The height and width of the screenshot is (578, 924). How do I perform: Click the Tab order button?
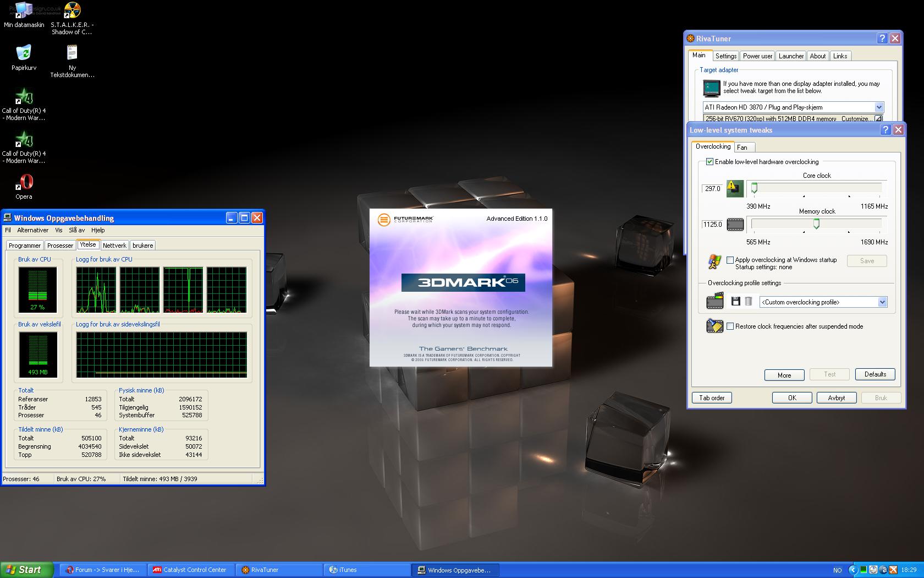[712, 397]
